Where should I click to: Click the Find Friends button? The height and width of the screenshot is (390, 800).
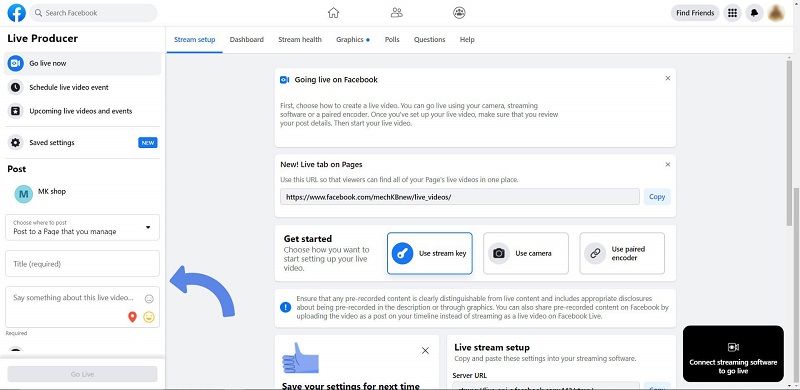(695, 13)
